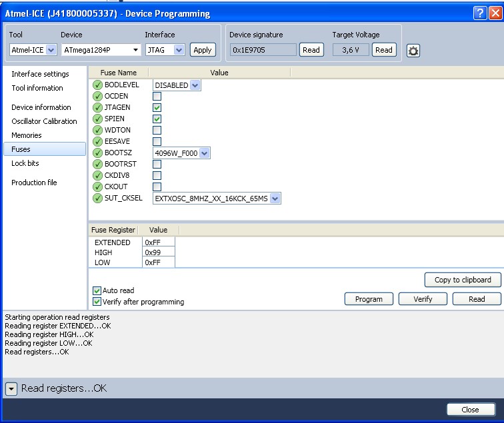Click the Fuse Name column header
Viewport: 504px width, 423px height.
coord(119,73)
